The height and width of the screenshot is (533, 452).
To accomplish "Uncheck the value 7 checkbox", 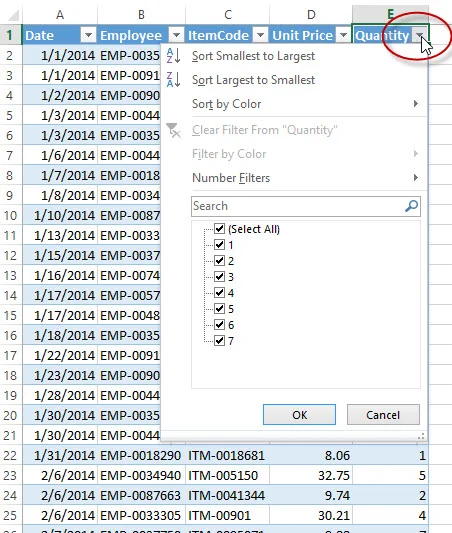I will point(220,341).
